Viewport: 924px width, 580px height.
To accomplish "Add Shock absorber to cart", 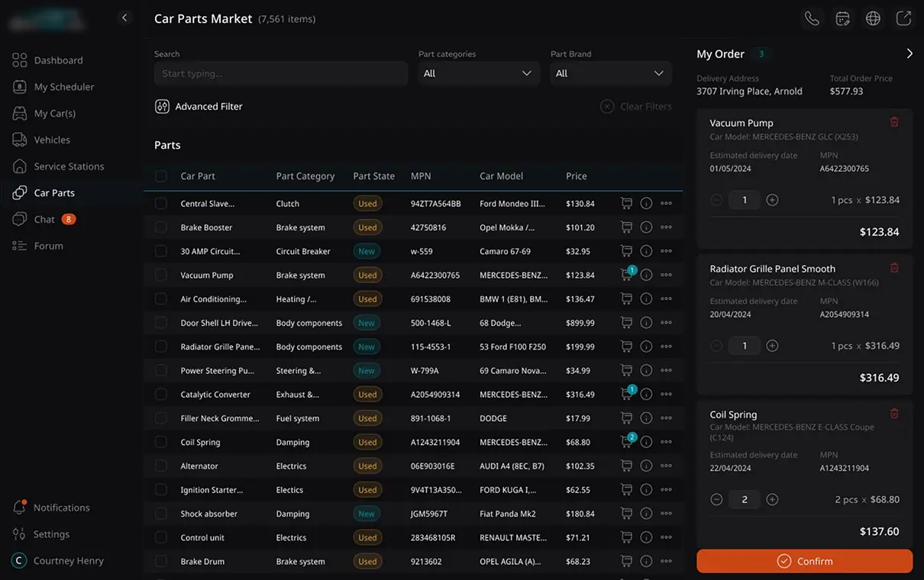I will (x=626, y=514).
